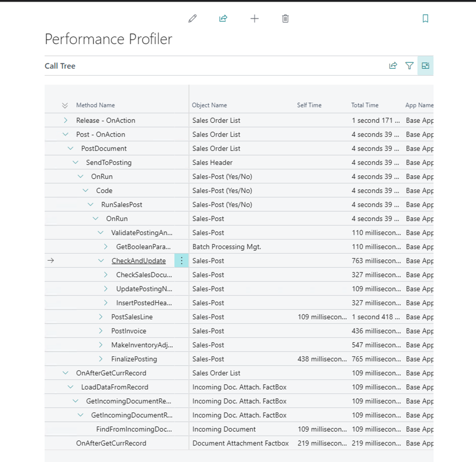Open the share options from the top toolbar
Viewport: 476px width, 462px height.
(223, 18)
